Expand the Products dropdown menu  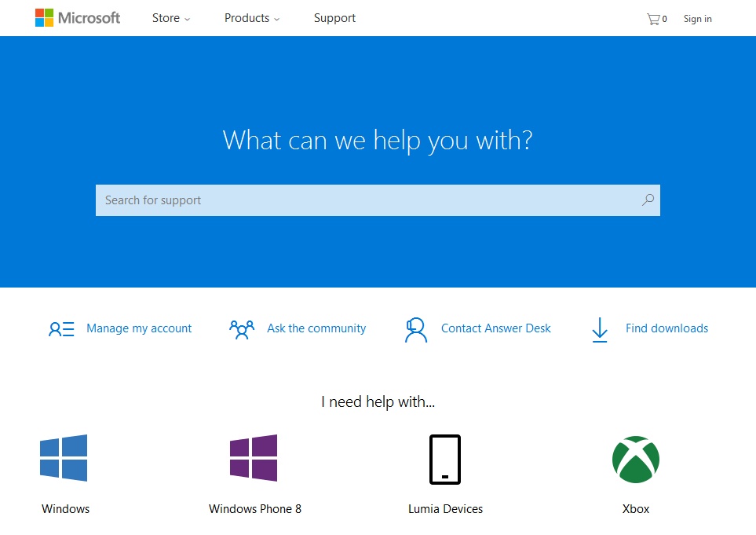tap(252, 18)
